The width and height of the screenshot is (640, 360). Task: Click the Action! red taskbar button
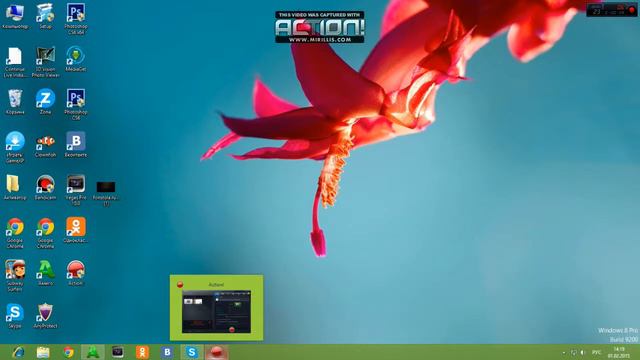tap(217, 352)
